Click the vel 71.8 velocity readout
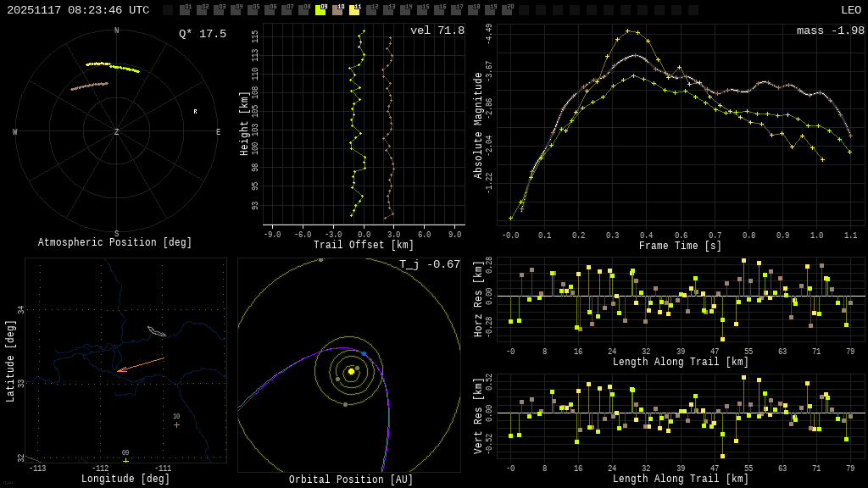Screen dimensions: 868x488 click(437, 31)
